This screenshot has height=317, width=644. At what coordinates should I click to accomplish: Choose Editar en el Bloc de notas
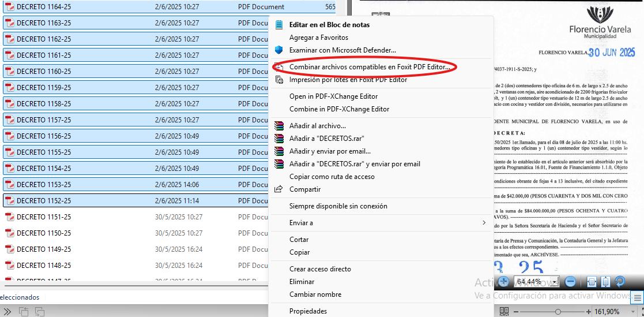(329, 25)
